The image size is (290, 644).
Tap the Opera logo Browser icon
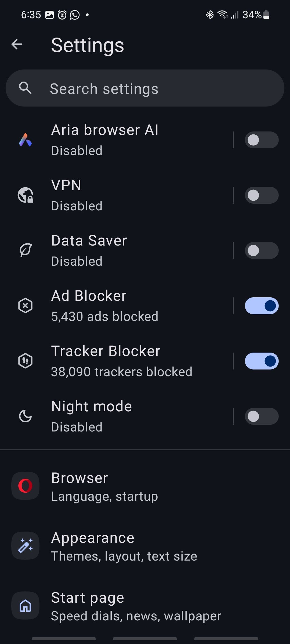pos(26,486)
